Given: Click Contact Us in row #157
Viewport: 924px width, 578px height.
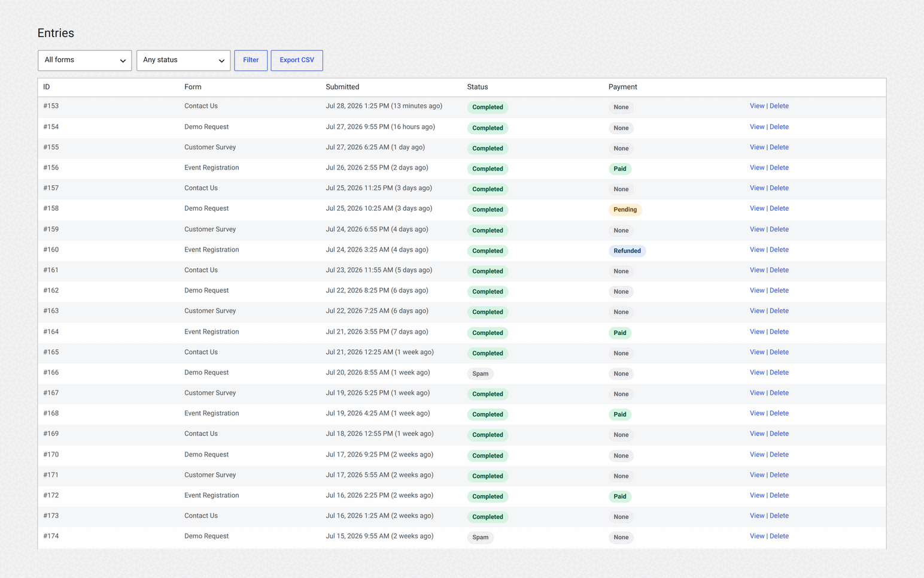Looking at the screenshot, I should click(201, 188).
